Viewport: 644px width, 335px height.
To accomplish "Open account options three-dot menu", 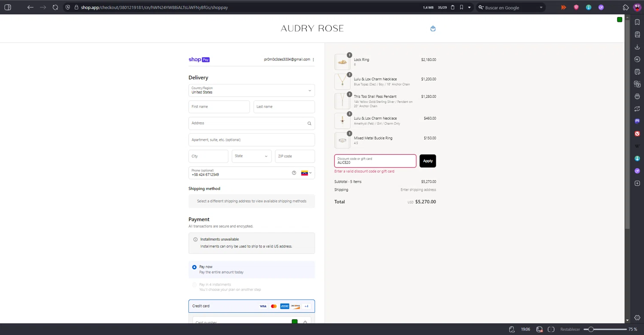I will (313, 60).
